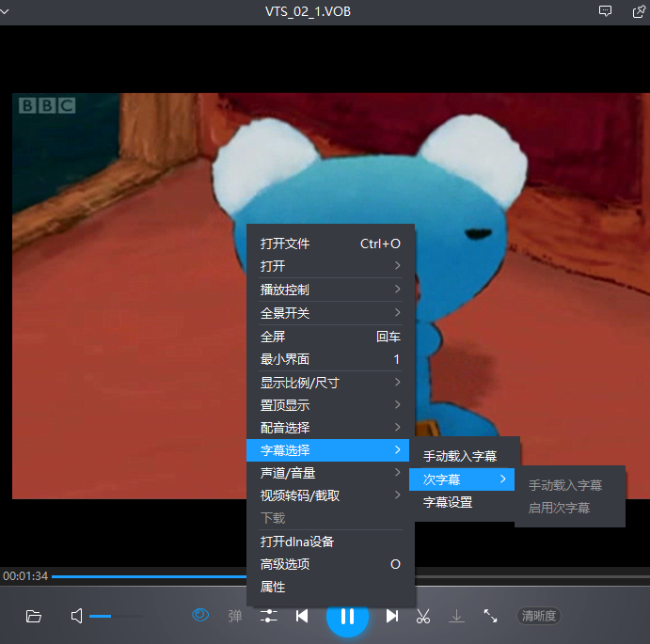650x644 pixels.
Task: Click the highlighted 次字幕 submenu item
Action: pyautogui.click(x=462, y=479)
